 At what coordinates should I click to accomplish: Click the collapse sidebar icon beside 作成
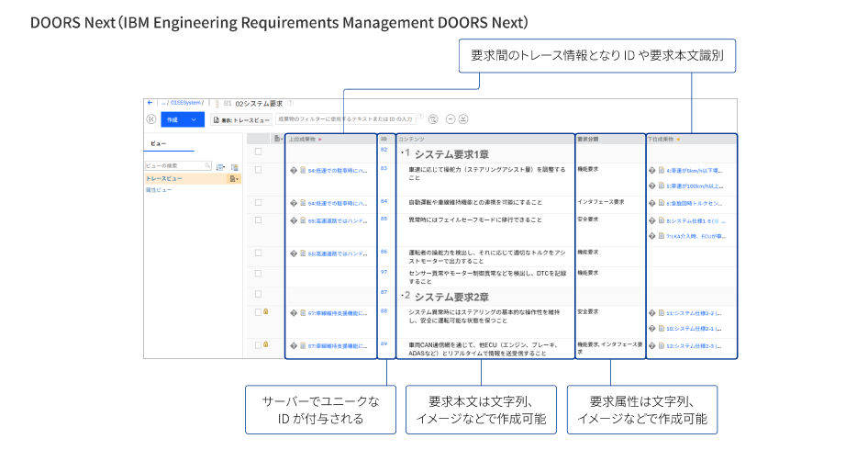click(150, 119)
